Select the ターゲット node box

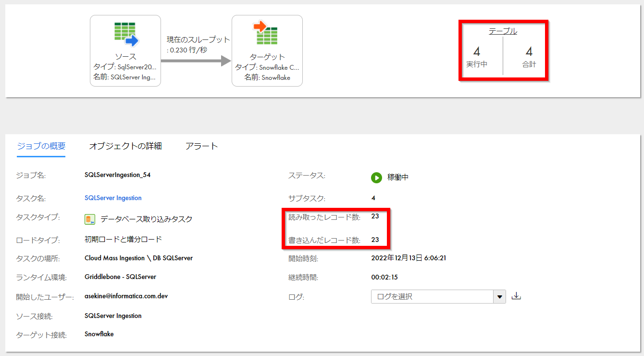(x=267, y=51)
